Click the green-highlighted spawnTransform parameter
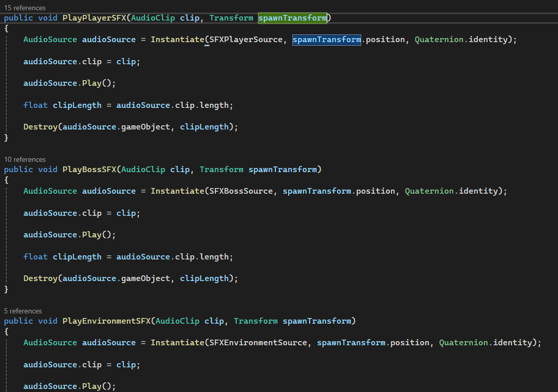The height and width of the screenshot is (392, 558). 292,18
